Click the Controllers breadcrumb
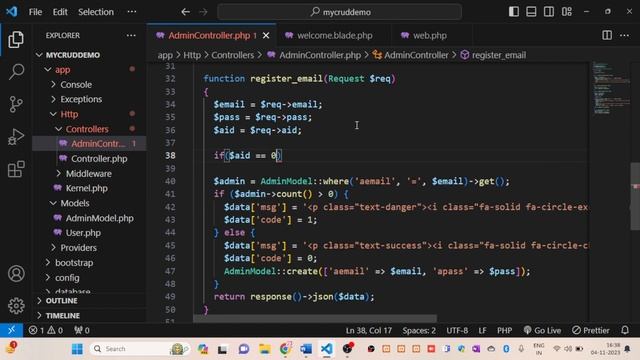This screenshot has width=640, height=360. [x=232, y=55]
